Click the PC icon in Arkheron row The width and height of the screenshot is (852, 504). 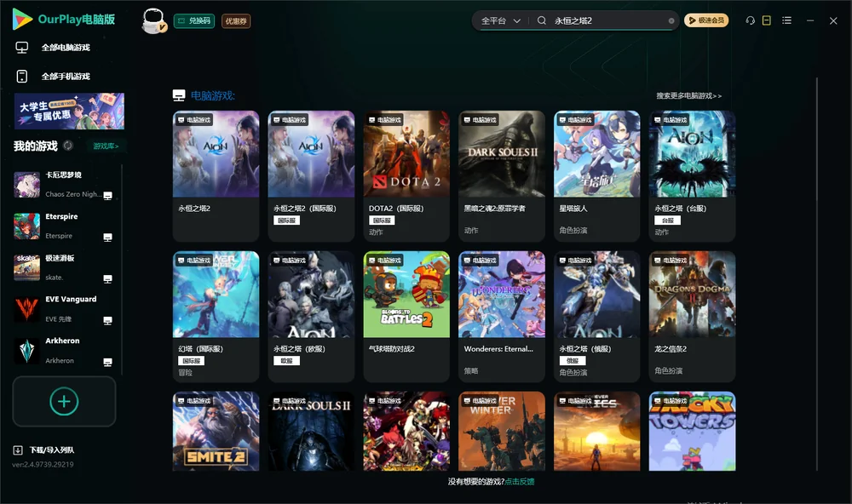[107, 363]
